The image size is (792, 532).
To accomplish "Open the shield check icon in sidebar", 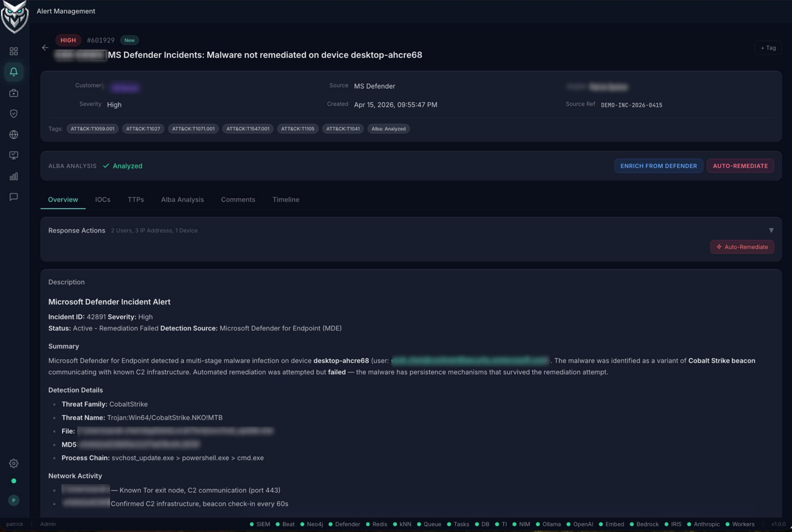I will [x=14, y=114].
